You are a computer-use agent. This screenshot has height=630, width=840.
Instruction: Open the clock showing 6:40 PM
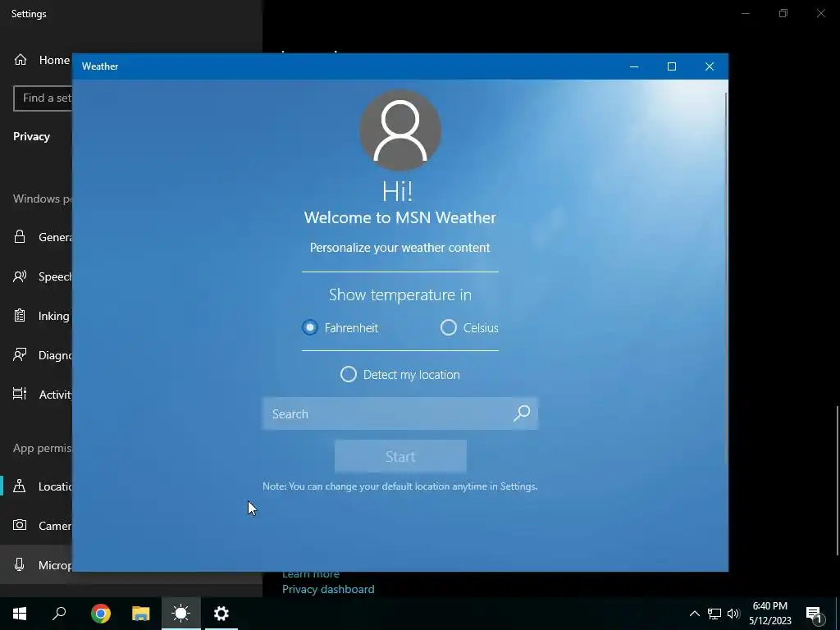pyautogui.click(x=769, y=614)
